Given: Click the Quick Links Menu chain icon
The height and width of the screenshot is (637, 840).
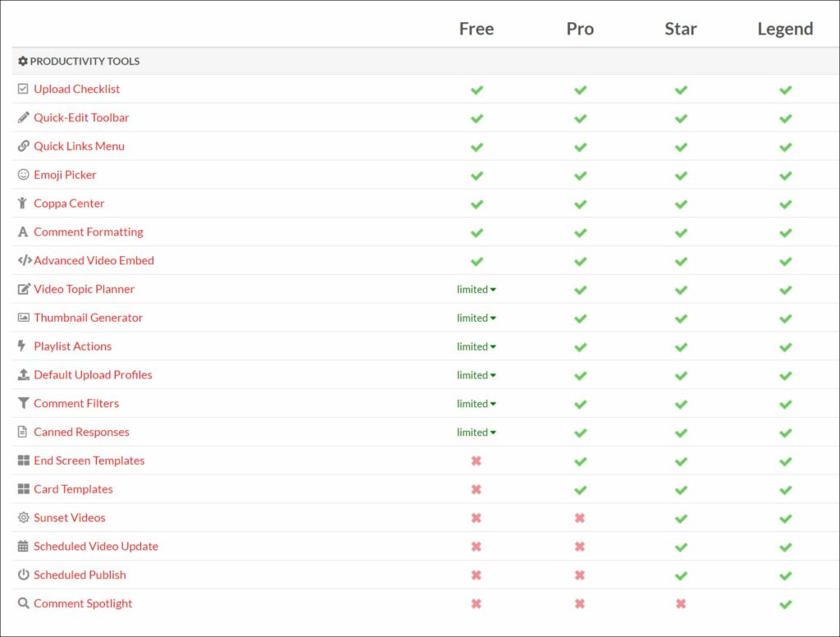Looking at the screenshot, I should tap(23, 146).
